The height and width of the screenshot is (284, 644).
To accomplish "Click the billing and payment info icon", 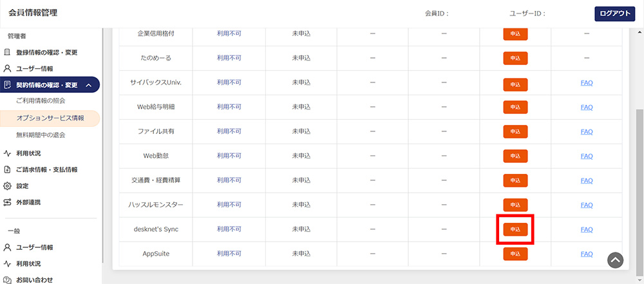I will (x=8, y=169).
